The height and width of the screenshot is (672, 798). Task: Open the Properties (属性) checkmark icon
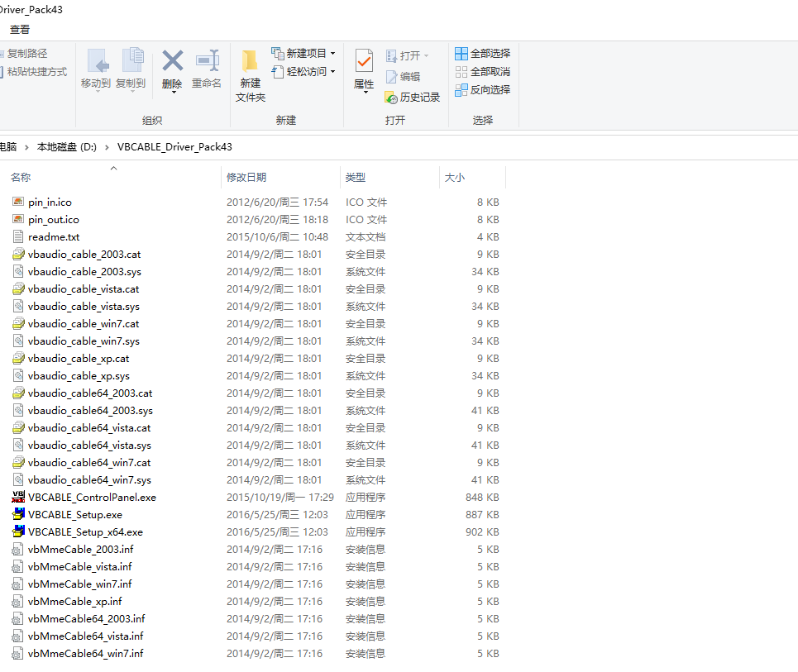tap(364, 61)
